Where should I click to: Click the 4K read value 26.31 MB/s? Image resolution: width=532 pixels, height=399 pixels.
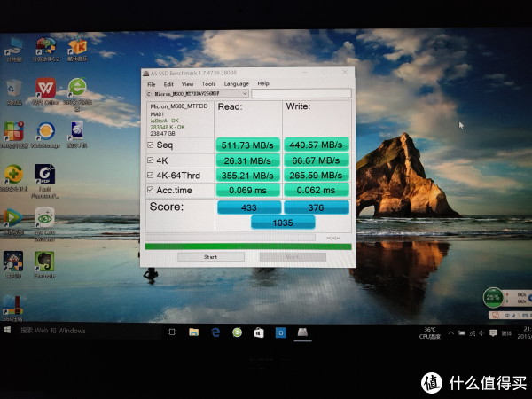[247, 160]
